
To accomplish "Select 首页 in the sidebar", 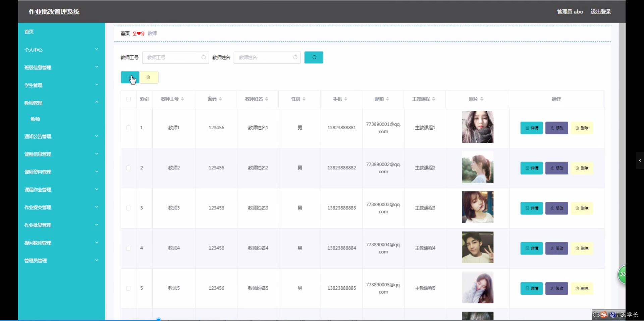I will click(29, 32).
